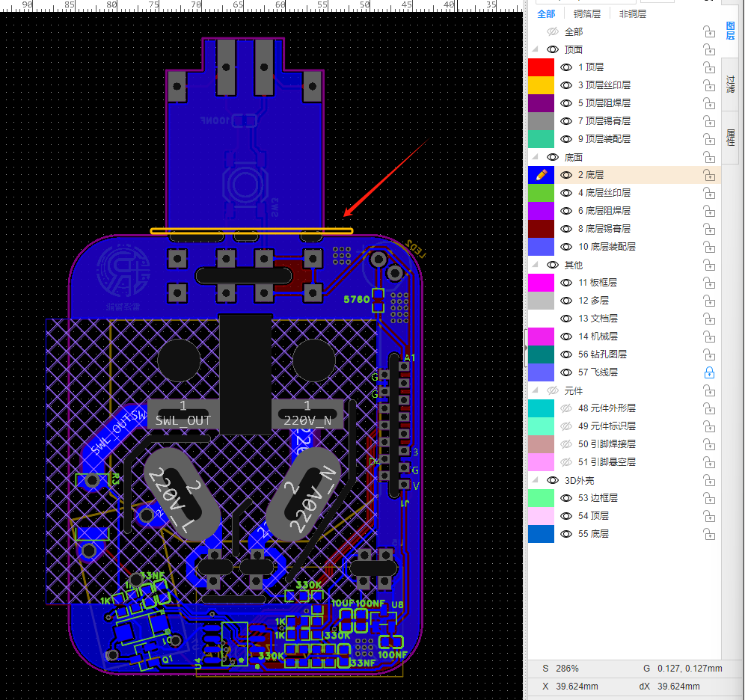Lock layer 8 底层锡膏层
Viewport: 745px width, 700px height.
709,230
